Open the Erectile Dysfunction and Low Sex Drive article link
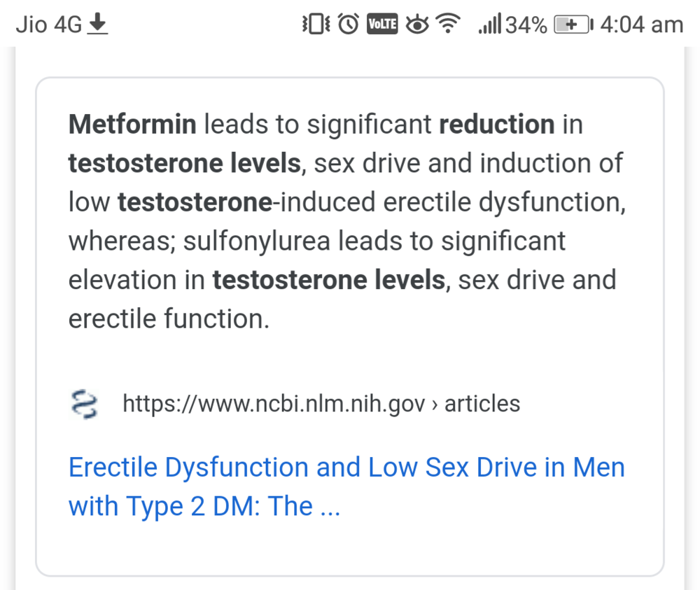Screen dimensions: 700x590 point(346,486)
